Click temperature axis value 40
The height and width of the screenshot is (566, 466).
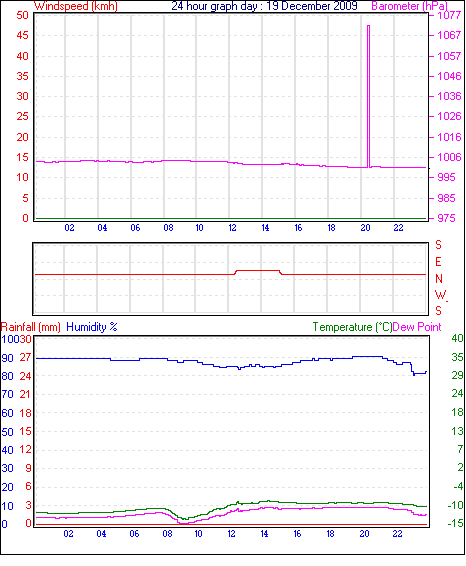tap(457, 339)
